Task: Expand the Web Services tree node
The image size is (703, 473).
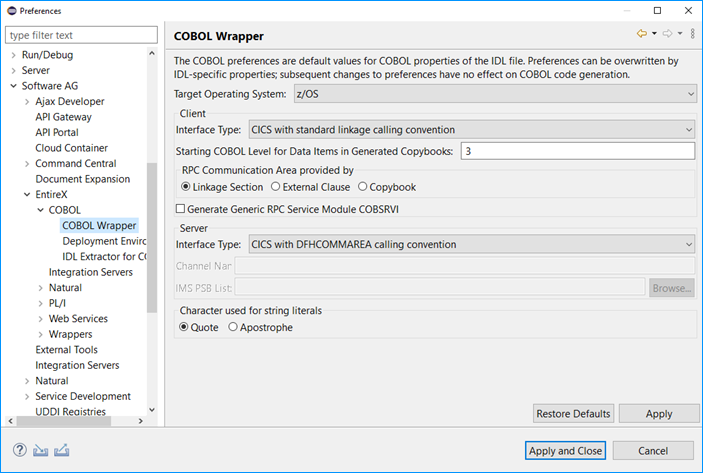Action: [40, 319]
